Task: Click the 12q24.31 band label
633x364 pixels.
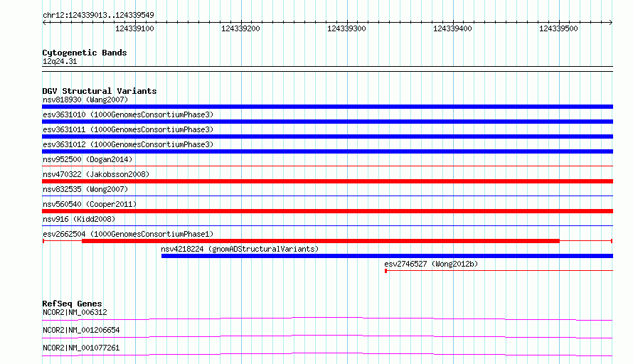Action: click(60, 61)
